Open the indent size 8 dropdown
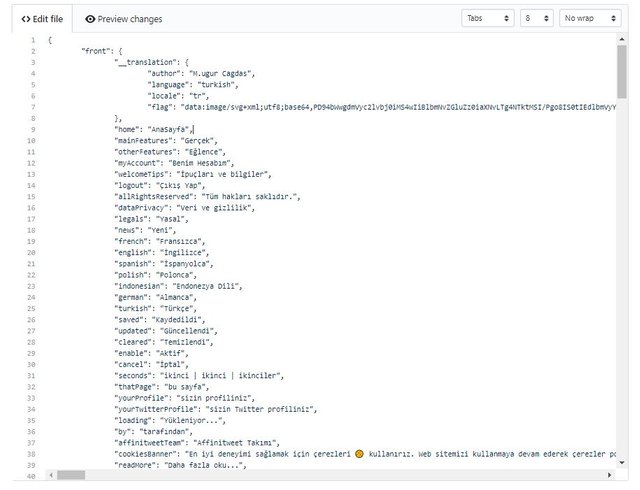 [535, 18]
